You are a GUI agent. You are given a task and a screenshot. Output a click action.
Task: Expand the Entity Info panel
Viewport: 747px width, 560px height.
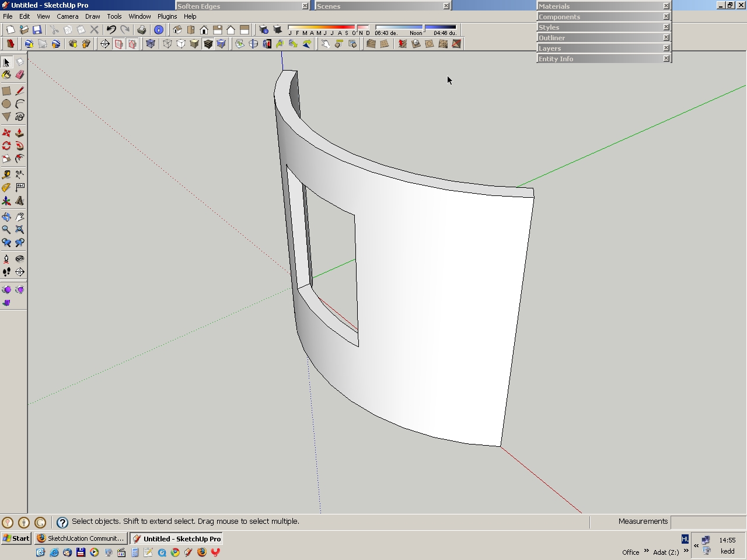[603, 58]
